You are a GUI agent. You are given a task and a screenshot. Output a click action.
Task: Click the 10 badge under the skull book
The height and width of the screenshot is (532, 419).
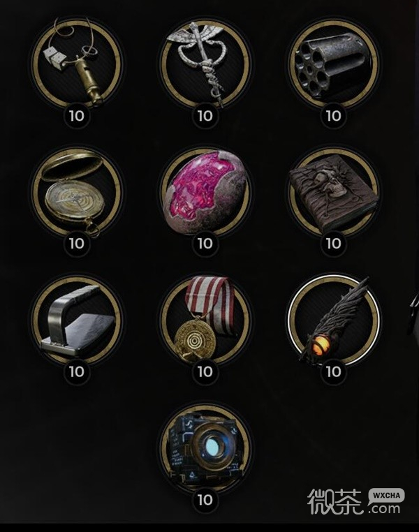click(334, 244)
